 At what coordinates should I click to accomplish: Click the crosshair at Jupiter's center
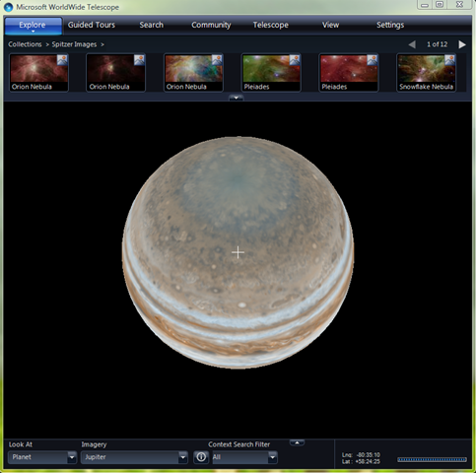point(238,252)
